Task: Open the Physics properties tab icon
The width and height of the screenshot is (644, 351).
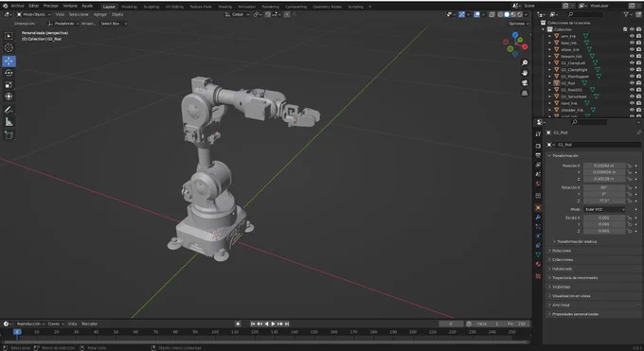Action: click(x=538, y=237)
